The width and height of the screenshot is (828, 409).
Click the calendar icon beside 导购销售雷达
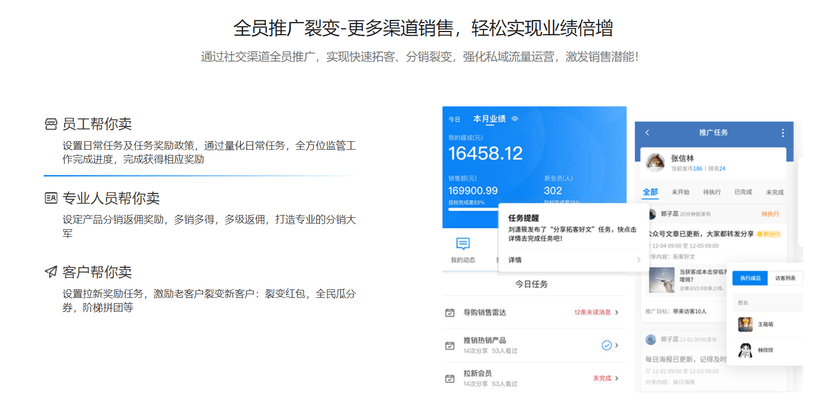pos(449,313)
